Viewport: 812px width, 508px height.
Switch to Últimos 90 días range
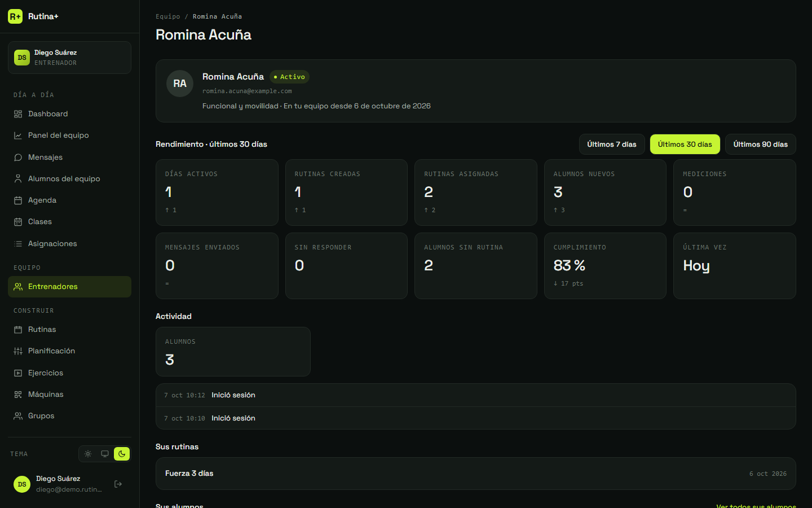[761, 144]
